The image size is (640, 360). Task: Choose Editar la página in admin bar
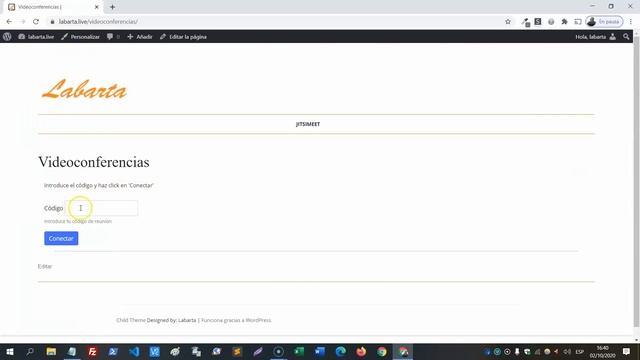[183, 37]
